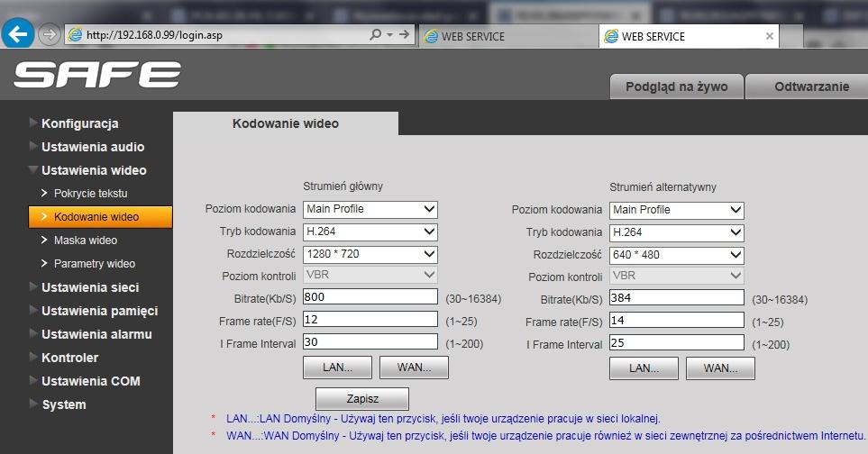
Task: Click the alternate stream LAN... button
Action: pos(644,368)
